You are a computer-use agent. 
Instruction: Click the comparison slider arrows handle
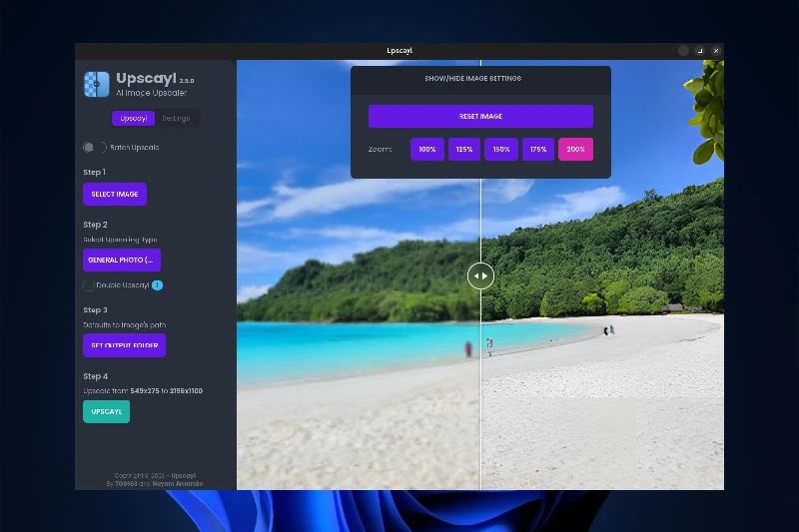click(480, 275)
